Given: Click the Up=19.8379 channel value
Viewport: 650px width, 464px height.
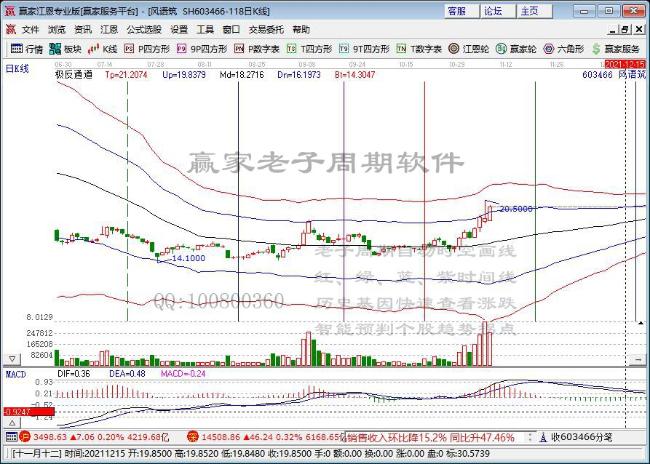Looking at the screenshot, I should 184,75.
